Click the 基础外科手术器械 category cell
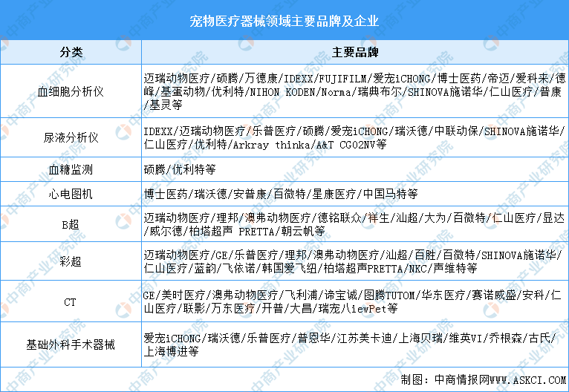The height and width of the screenshot is (392, 569). pos(71,344)
